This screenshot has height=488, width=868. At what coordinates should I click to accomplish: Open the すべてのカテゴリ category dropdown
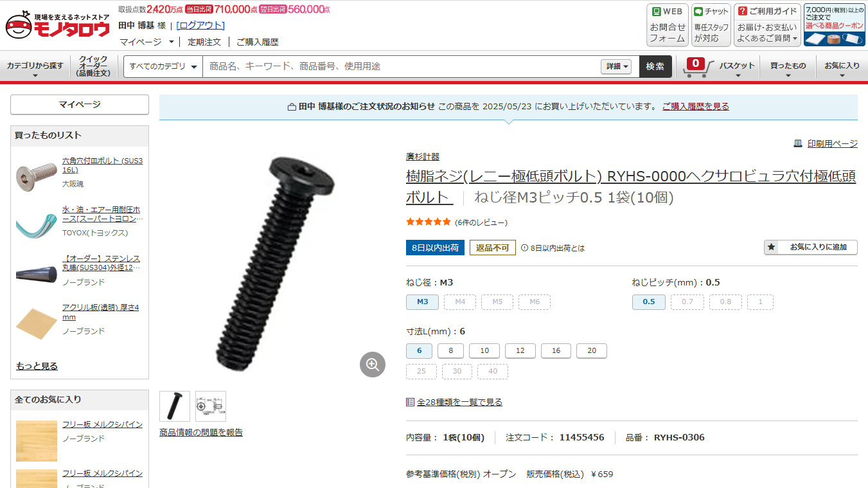tap(163, 66)
